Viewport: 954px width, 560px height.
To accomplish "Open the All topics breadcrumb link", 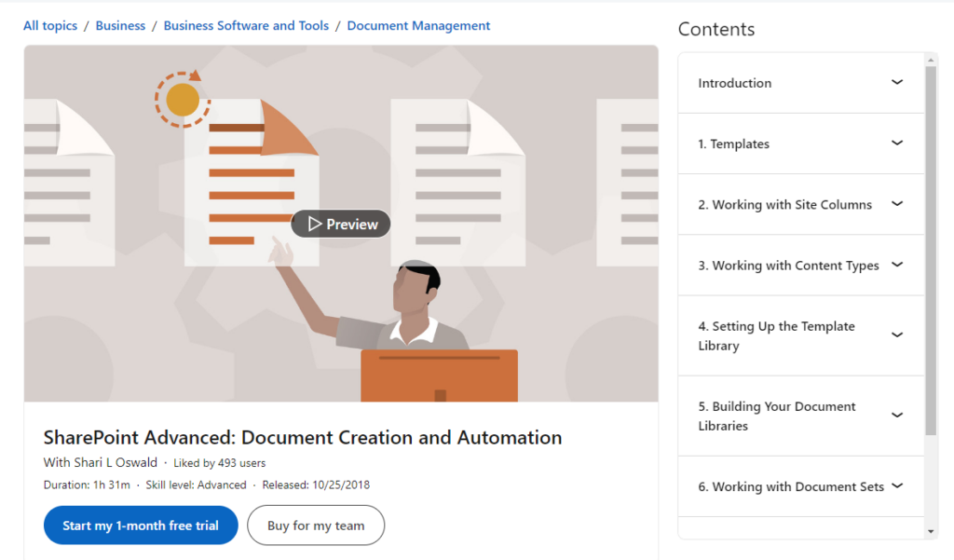I will tap(50, 25).
